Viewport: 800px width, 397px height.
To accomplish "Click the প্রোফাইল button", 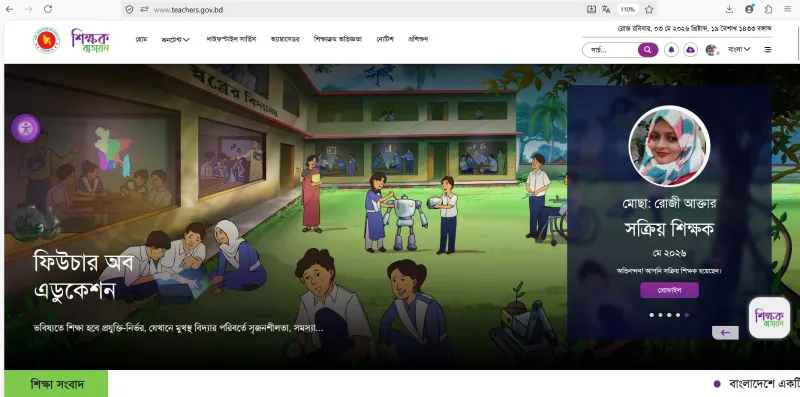I will click(669, 290).
